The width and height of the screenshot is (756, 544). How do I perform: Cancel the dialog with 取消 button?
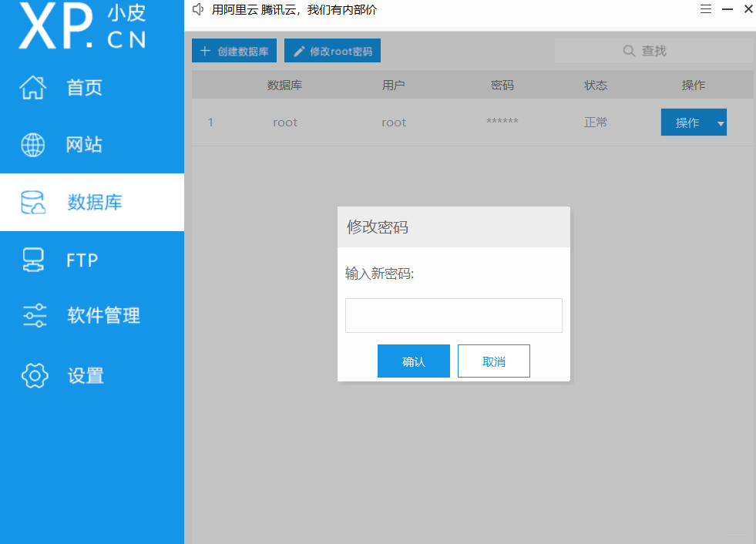[x=494, y=361]
